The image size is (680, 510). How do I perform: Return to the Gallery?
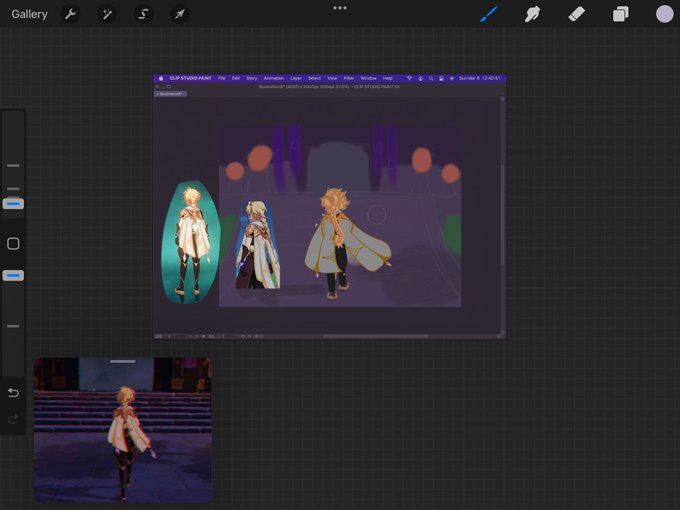point(29,14)
